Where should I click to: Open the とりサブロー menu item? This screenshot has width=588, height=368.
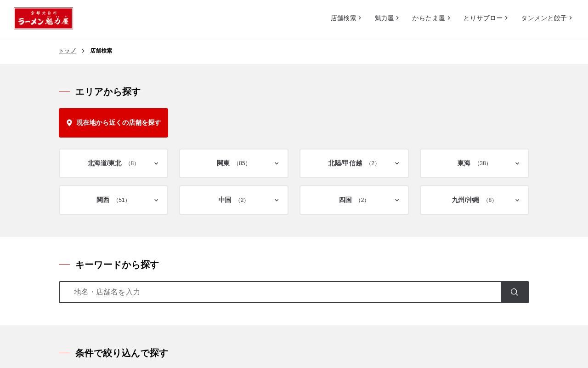(x=486, y=18)
